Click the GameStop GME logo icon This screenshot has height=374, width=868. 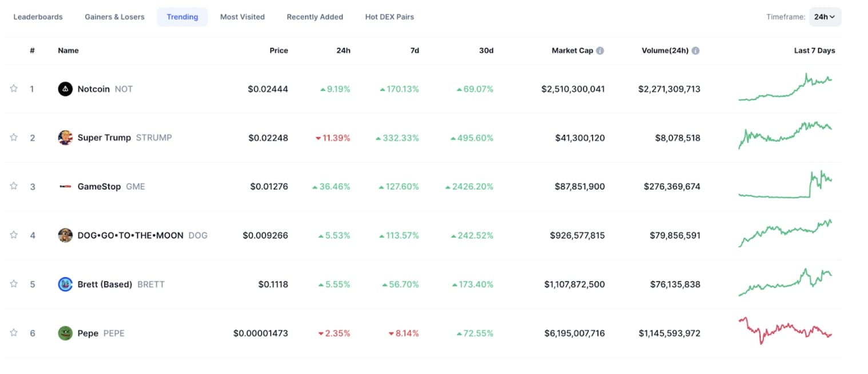click(x=65, y=186)
